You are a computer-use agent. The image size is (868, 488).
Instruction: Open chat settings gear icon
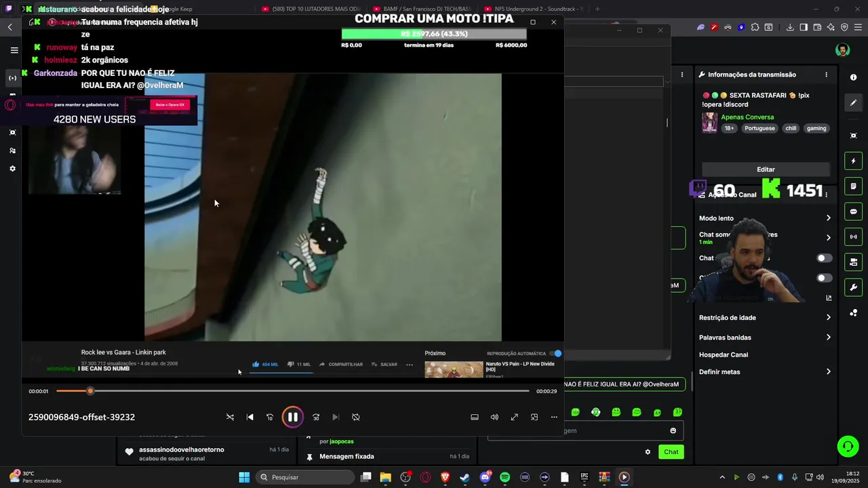[x=648, y=452]
